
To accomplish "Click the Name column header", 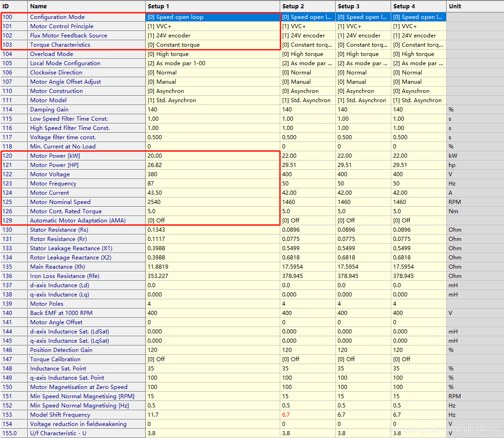I will (86, 6).
